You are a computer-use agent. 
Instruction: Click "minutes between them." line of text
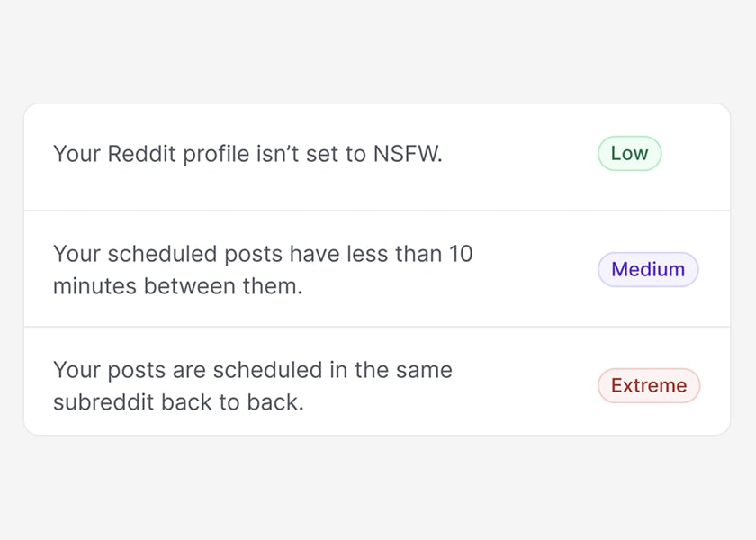(x=177, y=286)
